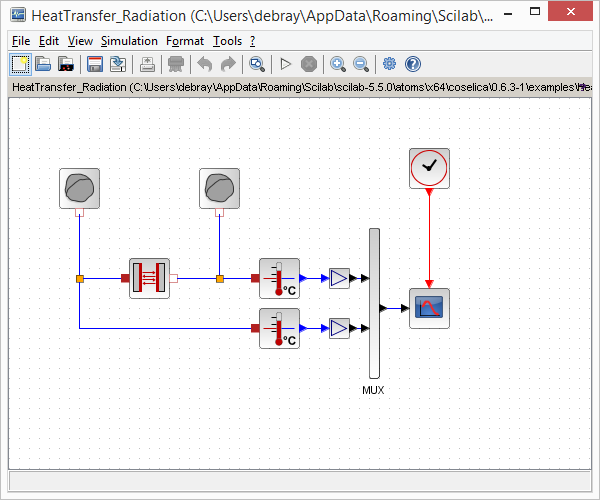Open the File menu
Image resolution: width=600 pixels, height=500 pixels.
[21, 41]
